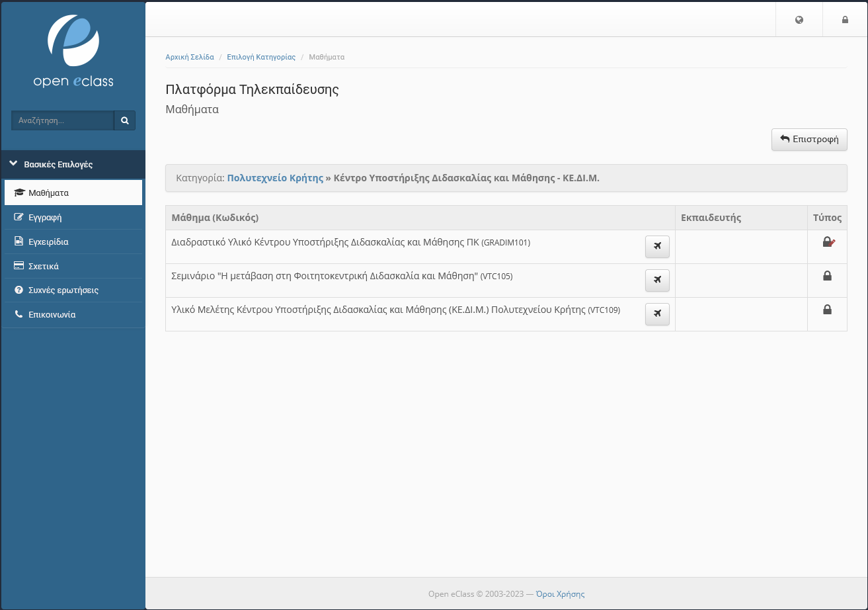Click the lock type icon for GRADIM101

point(828,243)
